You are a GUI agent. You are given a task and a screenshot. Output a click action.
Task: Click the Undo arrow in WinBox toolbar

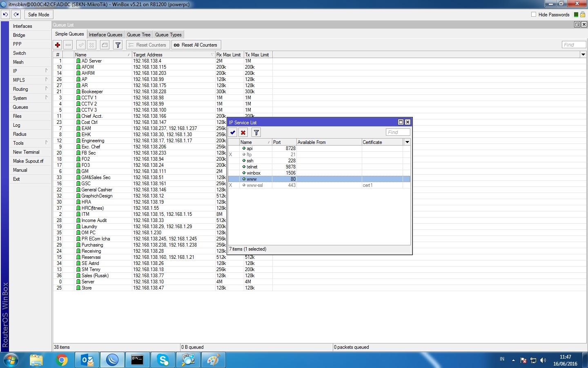(x=5, y=14)
